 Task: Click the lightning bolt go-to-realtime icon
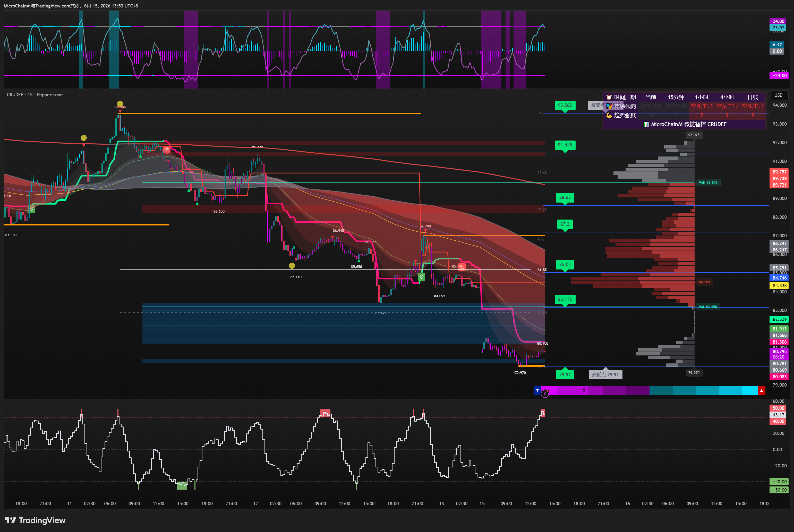pos(545,394)
